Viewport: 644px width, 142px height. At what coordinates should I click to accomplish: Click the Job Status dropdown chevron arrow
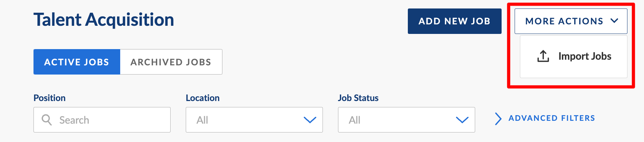point(462,120)
